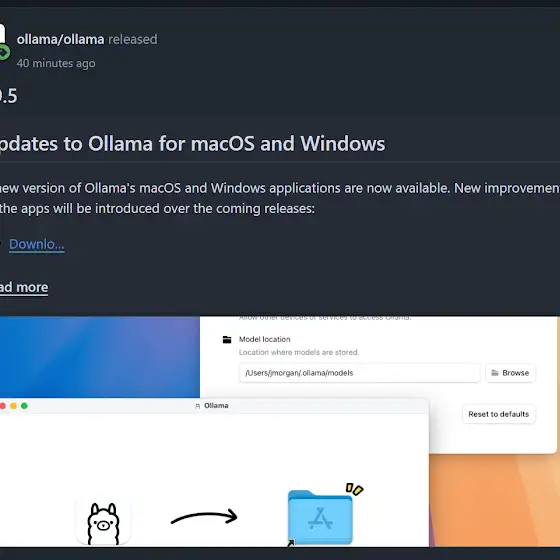The height and width of the screenshot is (560, 560).
Task: Click the Downlo... link
Action: pos(37,244)
